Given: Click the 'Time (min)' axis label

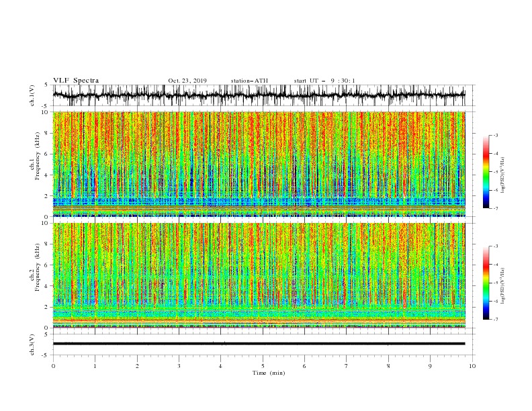Looking at the screenshot, I should pyautogui.click(x=269, y=373).
